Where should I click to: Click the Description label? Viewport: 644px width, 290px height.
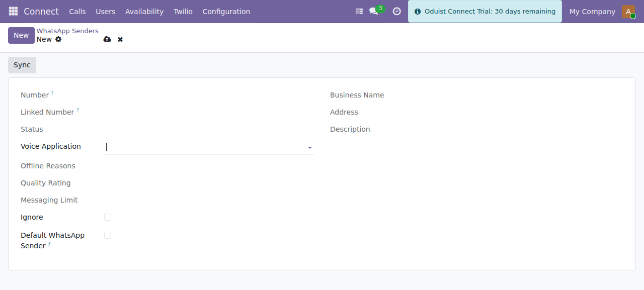pyautogui.click(x=350, y=129)
